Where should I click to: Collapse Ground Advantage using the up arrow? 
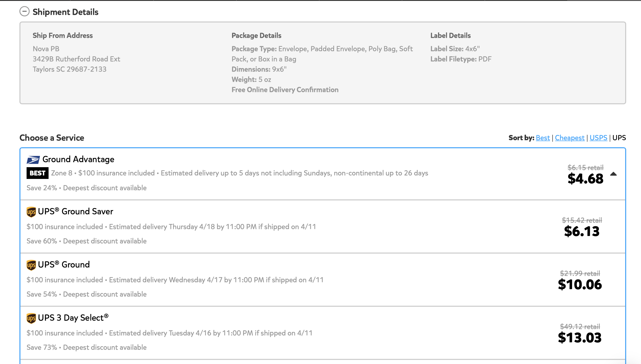[613, 174]
